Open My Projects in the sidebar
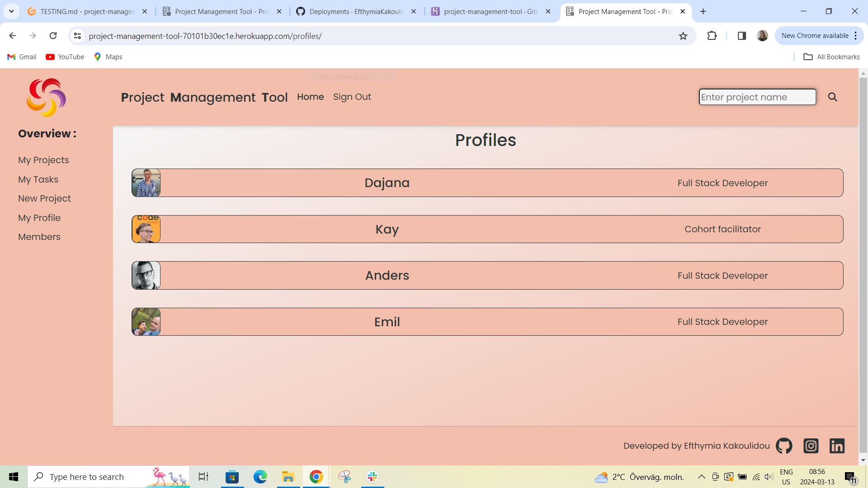The image size is (868, 488). [x=43, y=160]
